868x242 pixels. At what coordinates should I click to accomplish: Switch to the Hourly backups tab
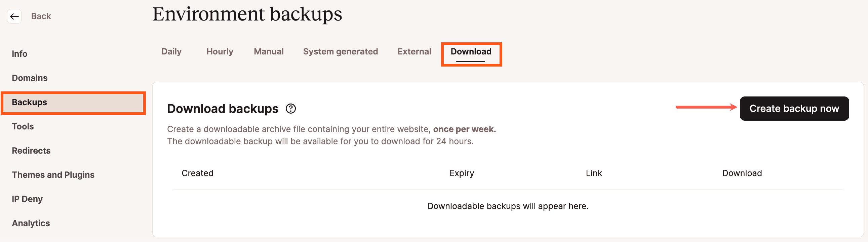click(220, 51)
